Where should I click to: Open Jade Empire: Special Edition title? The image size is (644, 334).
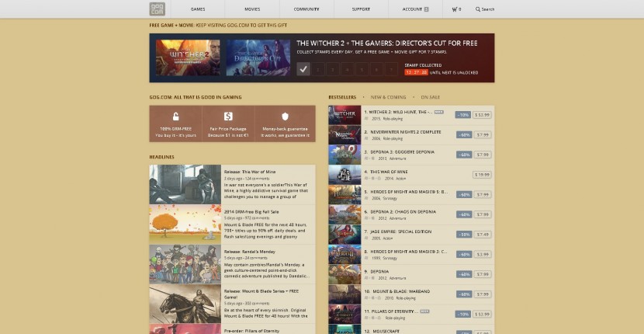pyautogui.click(x=401, y=231)
